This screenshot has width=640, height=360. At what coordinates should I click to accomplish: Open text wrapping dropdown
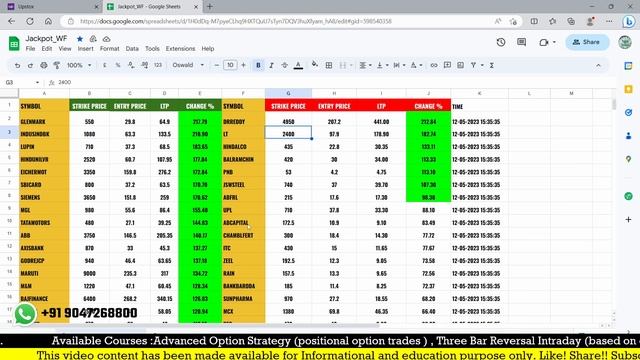pos(399,65)
